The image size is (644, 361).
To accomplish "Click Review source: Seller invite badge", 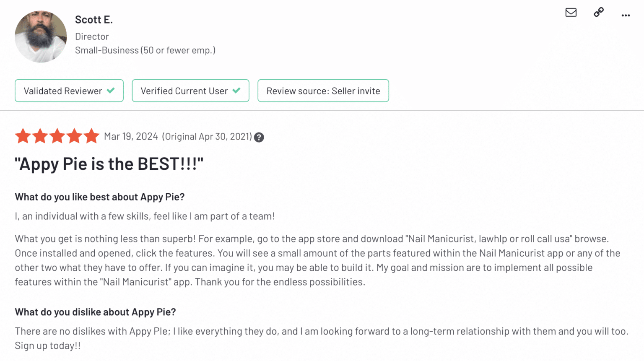I will pos(323,91).
